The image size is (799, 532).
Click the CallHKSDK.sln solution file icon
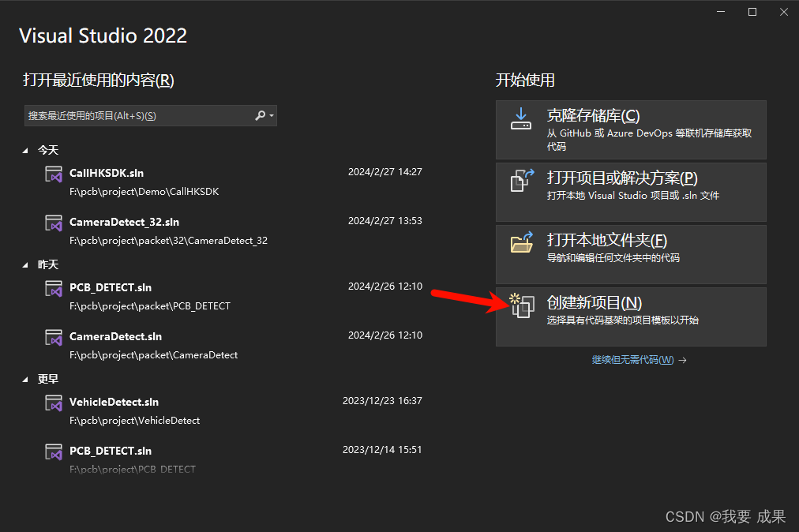point(54,174)
